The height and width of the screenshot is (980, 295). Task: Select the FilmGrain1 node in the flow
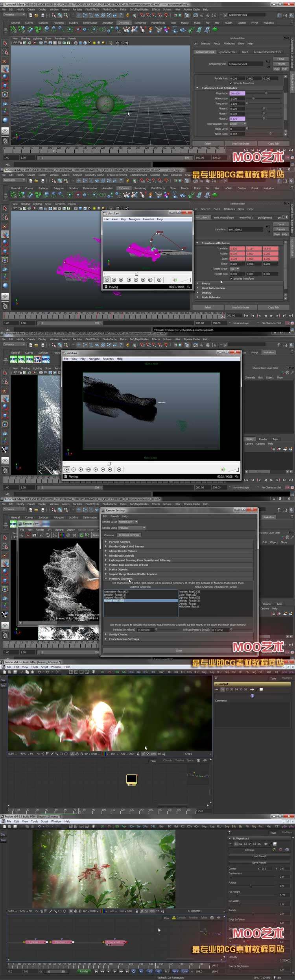(x=61, y=942)
